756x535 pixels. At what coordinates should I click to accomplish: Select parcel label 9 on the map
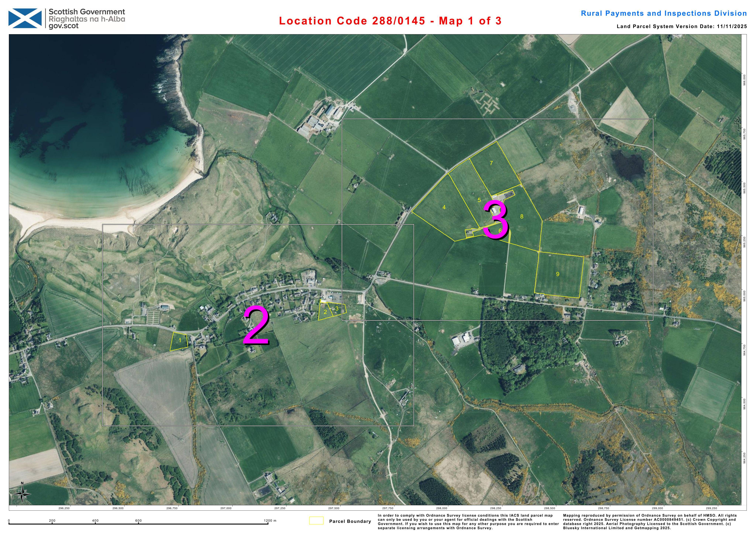point(557,274)
